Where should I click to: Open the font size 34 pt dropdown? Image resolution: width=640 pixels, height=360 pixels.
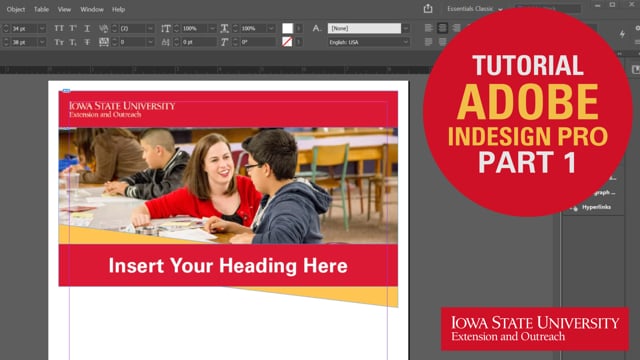pos(42,29)
